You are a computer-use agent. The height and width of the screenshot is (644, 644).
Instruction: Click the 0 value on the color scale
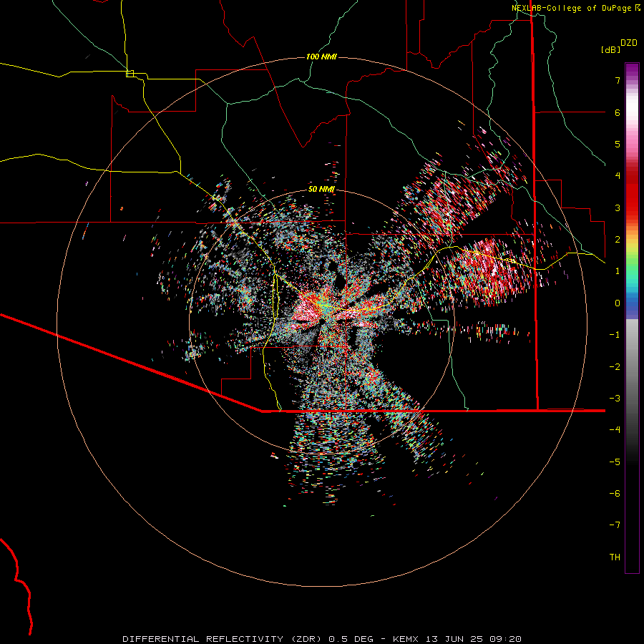click(618, 303)
